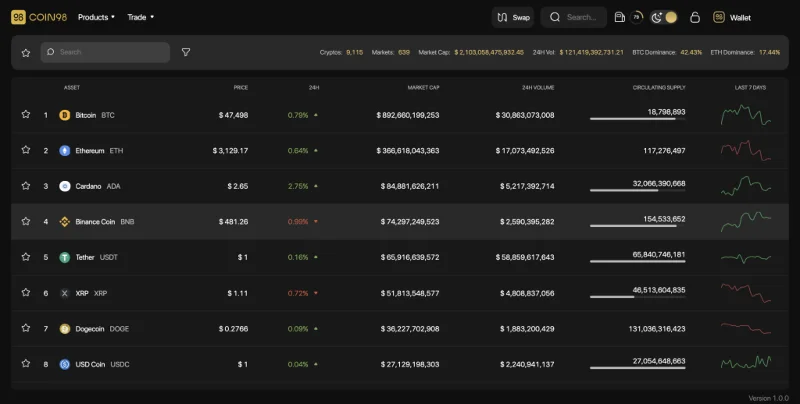Click the gas fee station icon
Viewport: 800px width, 404px height.
pyautogui.click(x=619, y=17)
